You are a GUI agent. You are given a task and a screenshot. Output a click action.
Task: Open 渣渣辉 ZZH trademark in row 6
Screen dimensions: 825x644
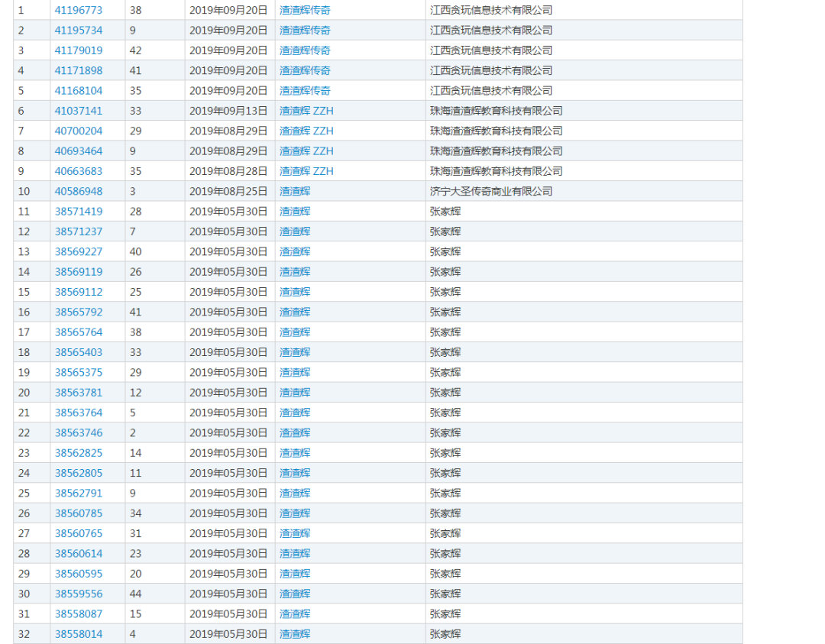(x=306, y=111)
